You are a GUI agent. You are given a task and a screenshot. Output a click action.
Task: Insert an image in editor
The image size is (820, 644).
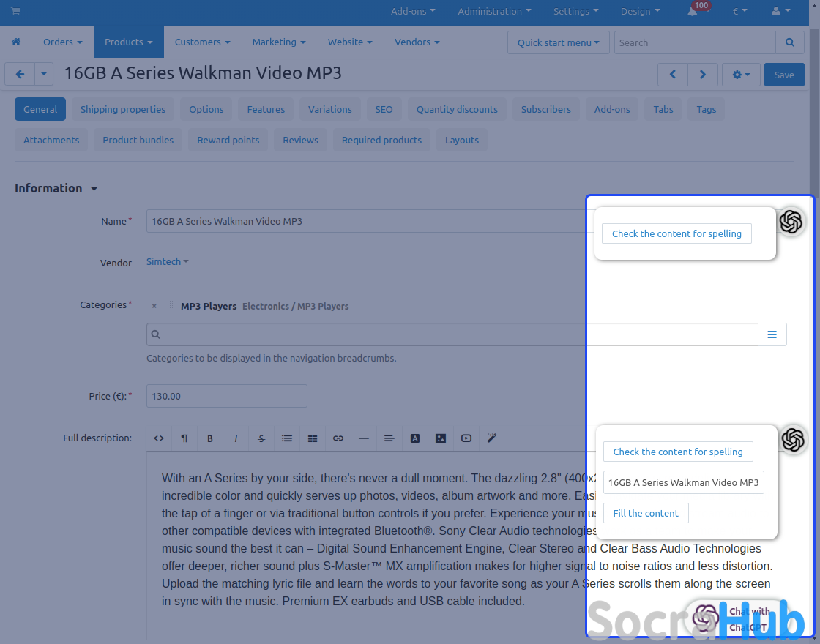[440, 438]
